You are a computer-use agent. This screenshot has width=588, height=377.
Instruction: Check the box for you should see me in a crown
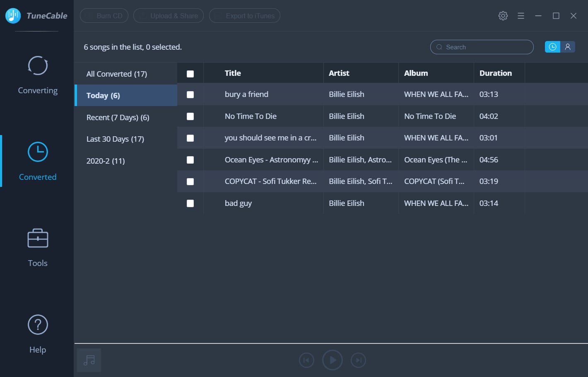tap(190, 138)
